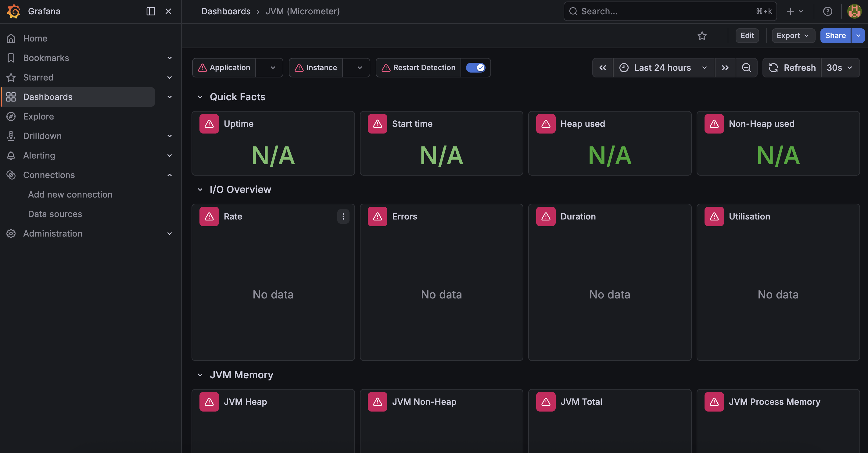
Task: Click the zoom out time range icon
Action: [x=746, y=68]
